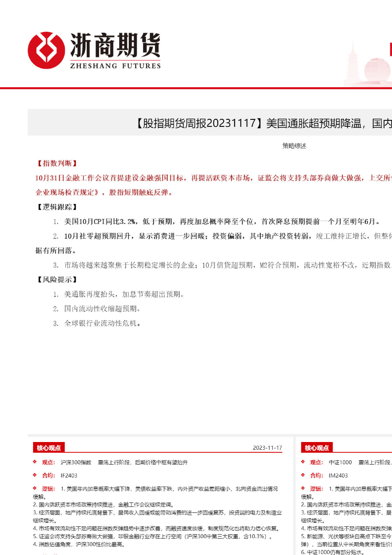This screenshot has height=555, width=392.
Task: Click the red bullet beside left 逻辑
Action: pos(35,488)
